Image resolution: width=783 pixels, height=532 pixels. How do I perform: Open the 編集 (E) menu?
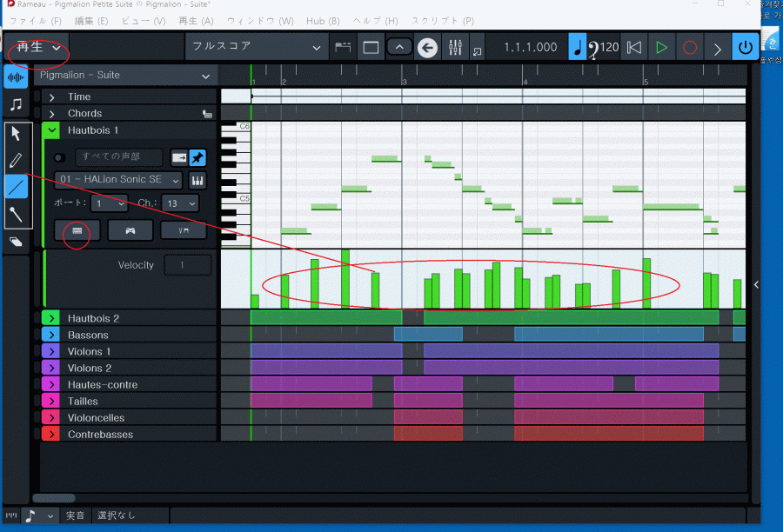click(90, 21)
